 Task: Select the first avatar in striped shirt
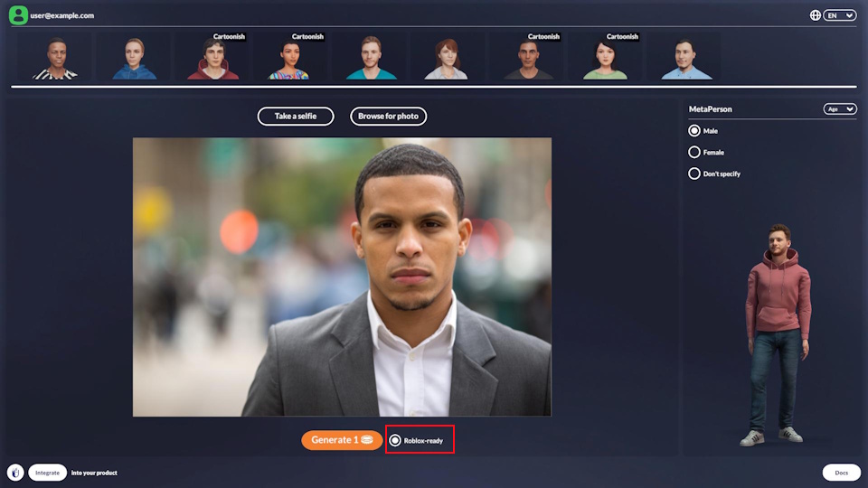click(56, 59)
